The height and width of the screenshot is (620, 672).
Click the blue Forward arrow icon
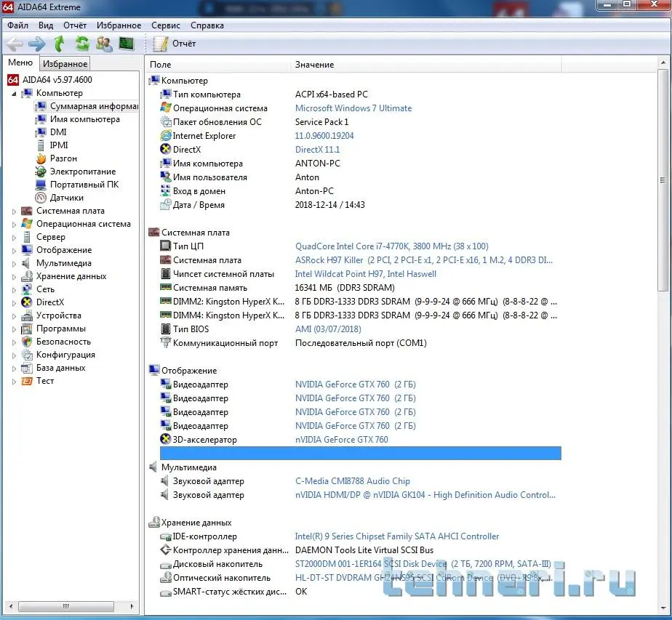click(x=36, y=44)
